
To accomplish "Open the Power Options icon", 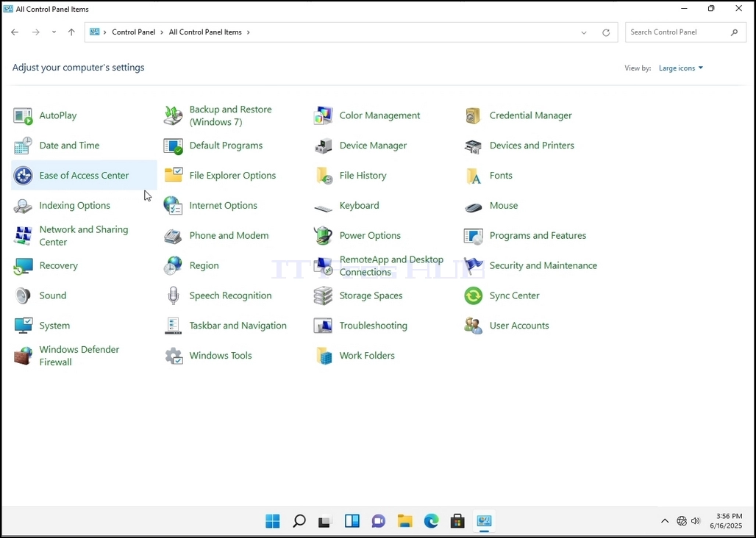I will pyautogui.click(x=323, y=235).
